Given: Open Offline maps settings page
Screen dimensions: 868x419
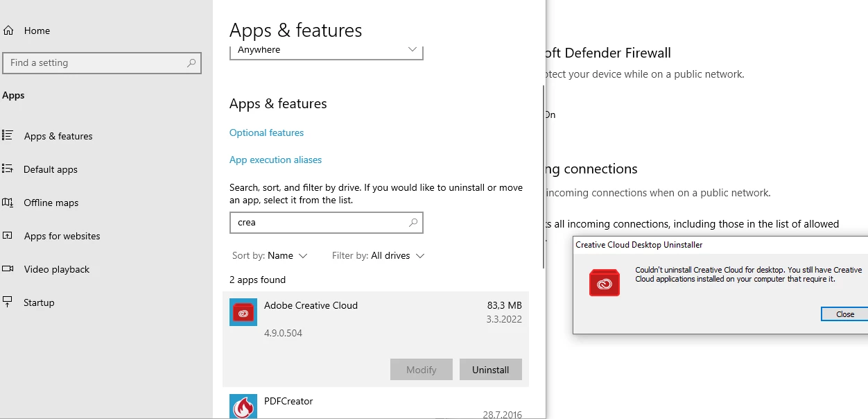Looking at the screenshot, I should click(51, 203).
